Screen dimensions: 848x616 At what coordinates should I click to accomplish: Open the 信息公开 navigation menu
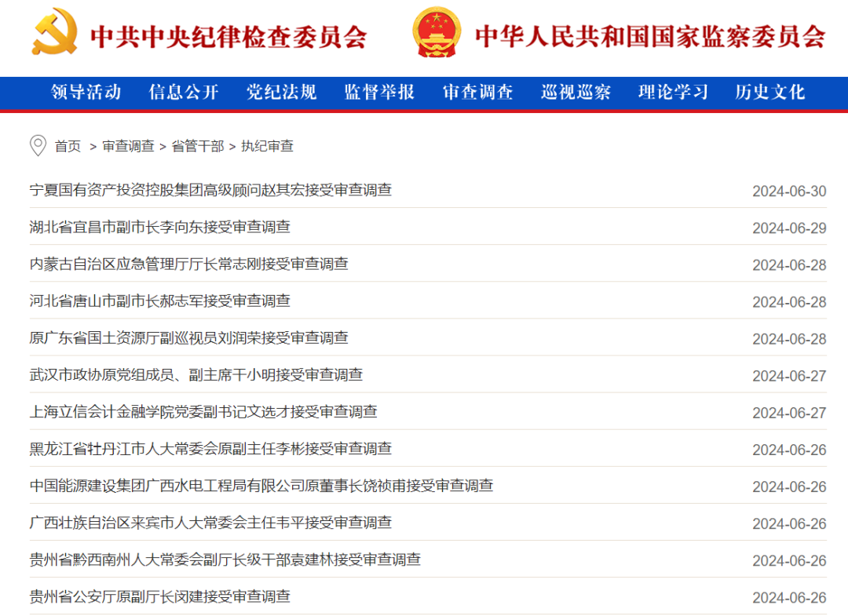[x=184, y=93]
